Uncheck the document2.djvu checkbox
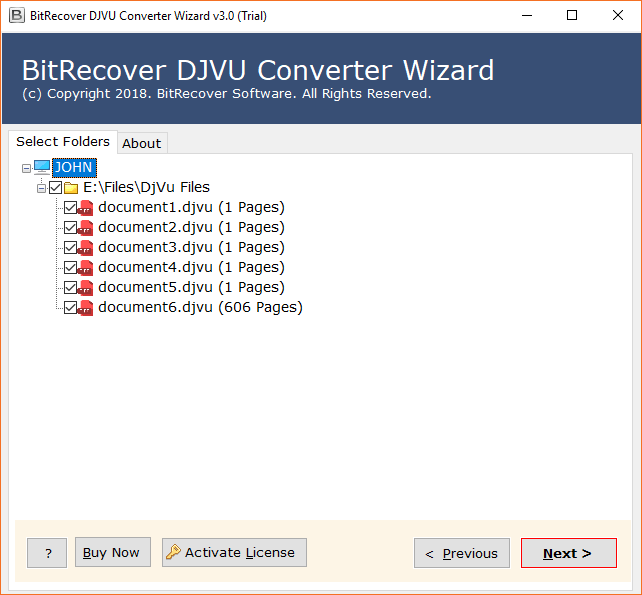 (x=70, y=228)
